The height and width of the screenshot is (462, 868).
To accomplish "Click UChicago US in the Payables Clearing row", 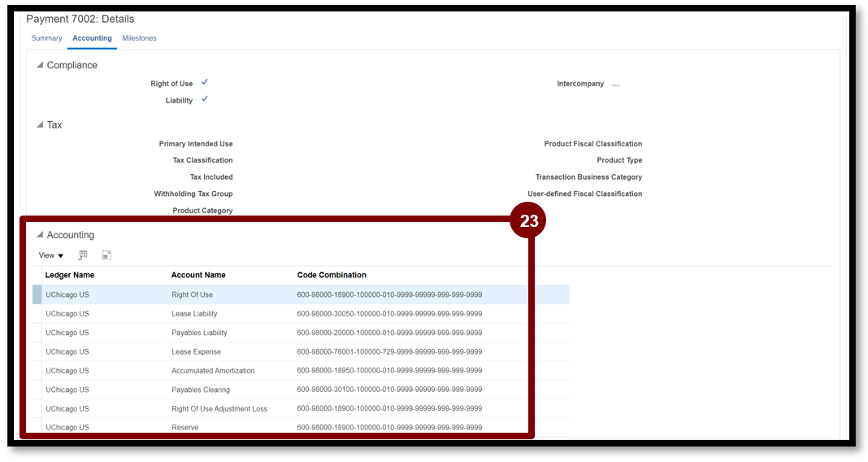I will click(67, 390).
